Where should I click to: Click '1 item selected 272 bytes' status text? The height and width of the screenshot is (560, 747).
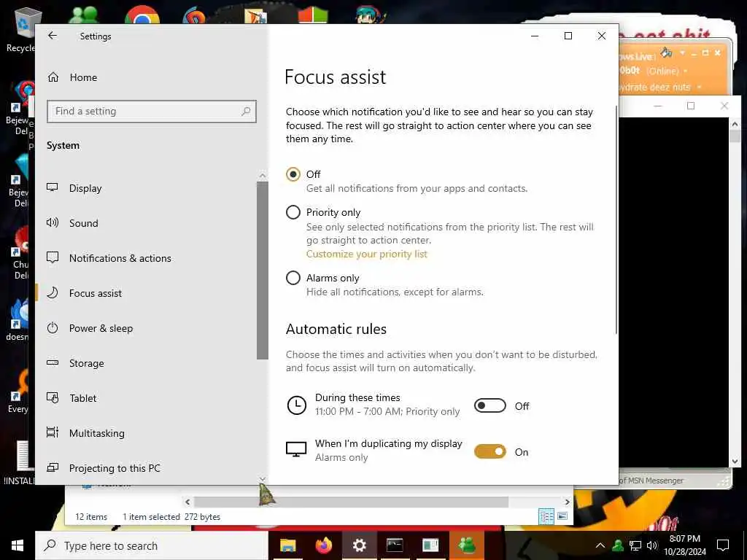(171, 517)
